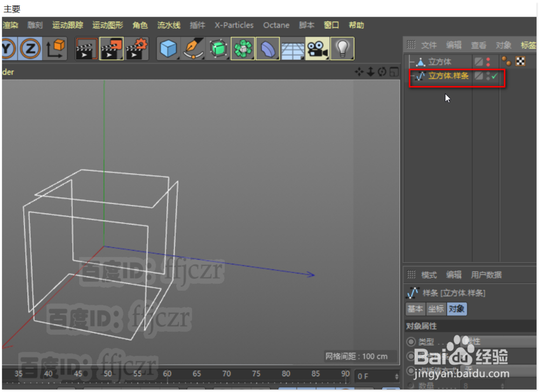The height and width of the screenshot is (392, 539).
Task: Click the camera icon in toolbar
Action: coord(317,49)
